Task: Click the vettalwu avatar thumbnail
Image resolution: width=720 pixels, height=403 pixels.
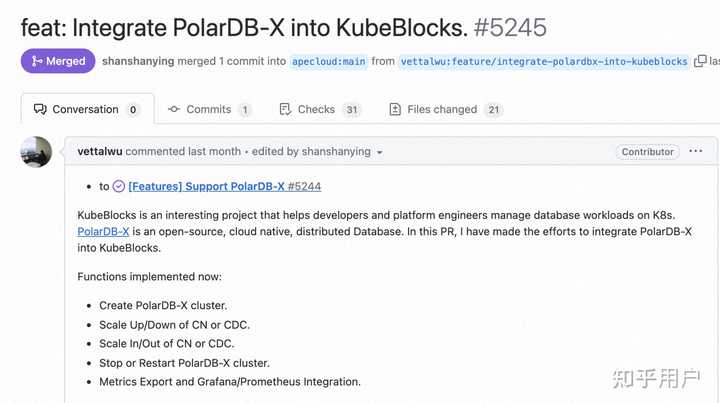Action: [x=36, y=152]
